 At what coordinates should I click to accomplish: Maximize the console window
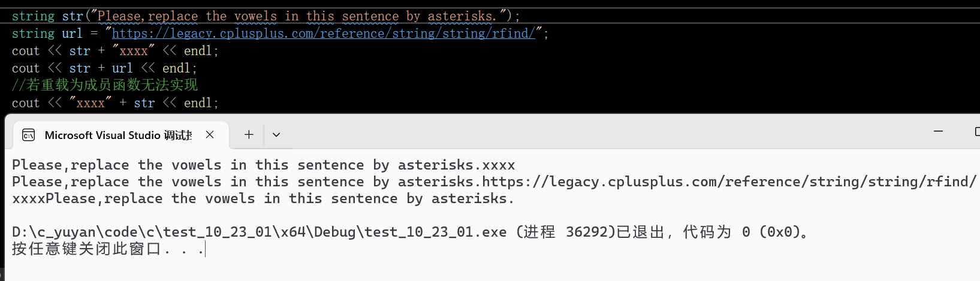[977, 131]
